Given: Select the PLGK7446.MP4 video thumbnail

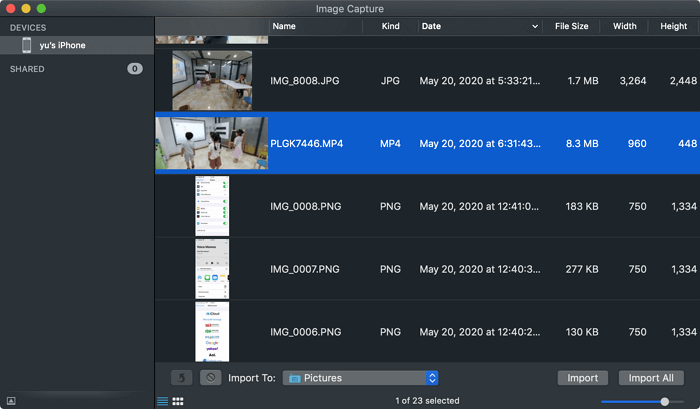Looking at the screenshot, I should pos(211,143).
